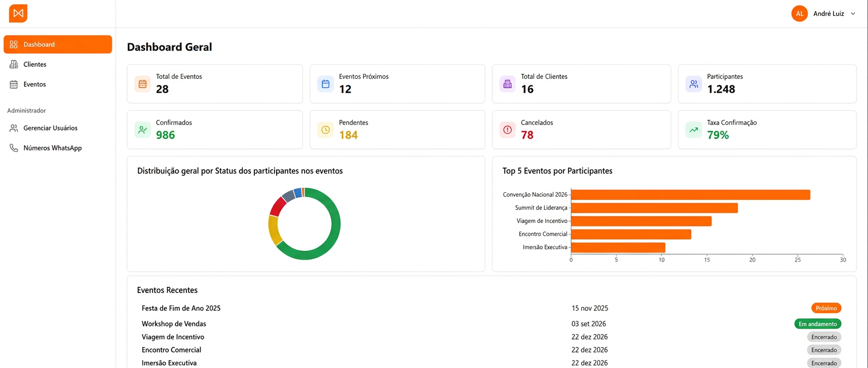The width and height of the screenshot is (868, 368).
Task: Click the André Luiz username
Action: point(829,14)
